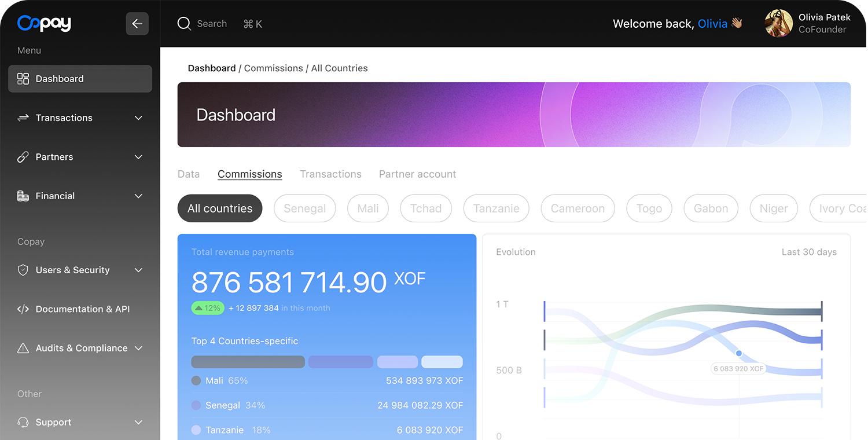Click the Copay logo
The width and height of the screenshot is (868, 440).
pyautogui.click(x=44, y=23)
